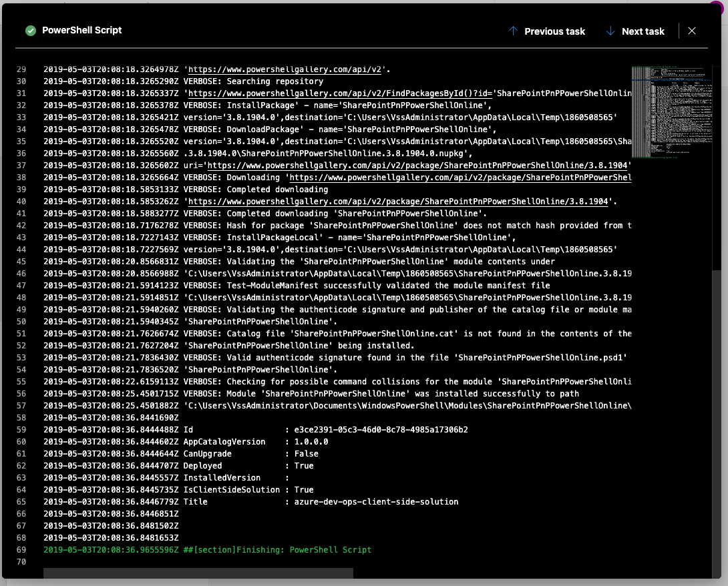Click the horizontal scrollbar below the log
The height and width of the screenshot is (586, 728).
[198, 573]
